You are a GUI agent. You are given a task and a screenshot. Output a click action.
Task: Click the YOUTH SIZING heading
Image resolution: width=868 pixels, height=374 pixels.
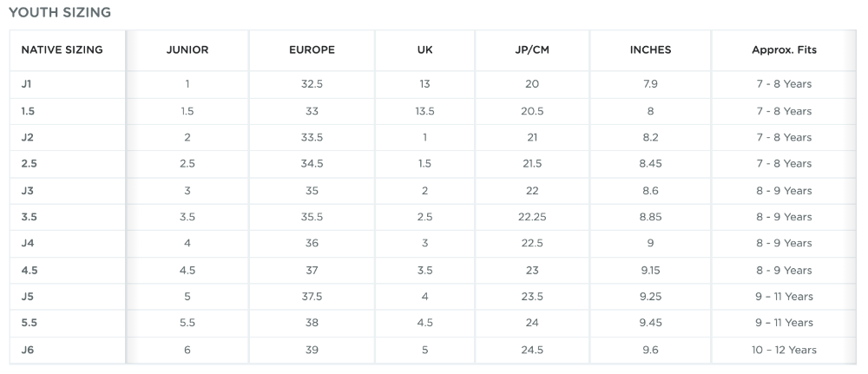click(x=59, y=13)
